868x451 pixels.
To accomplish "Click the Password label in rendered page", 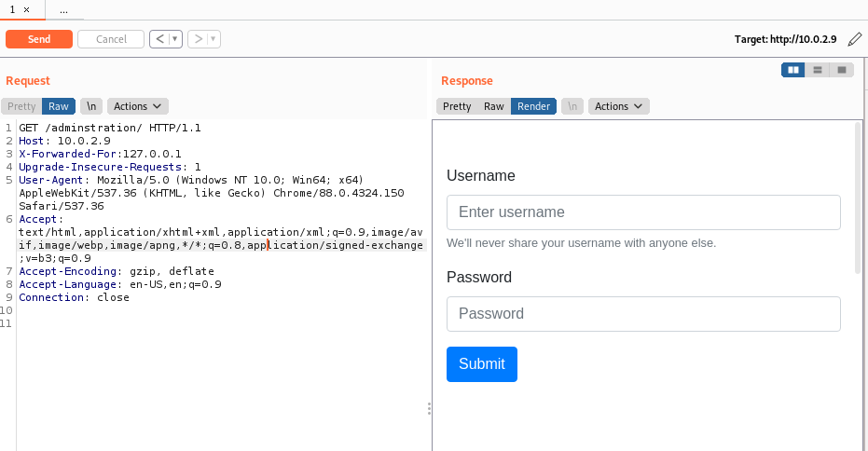I will pyautogui.click(x=479, y=277).
